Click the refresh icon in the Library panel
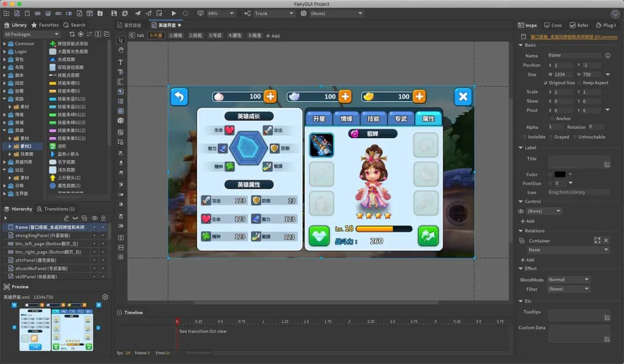 tap(72, 34)
